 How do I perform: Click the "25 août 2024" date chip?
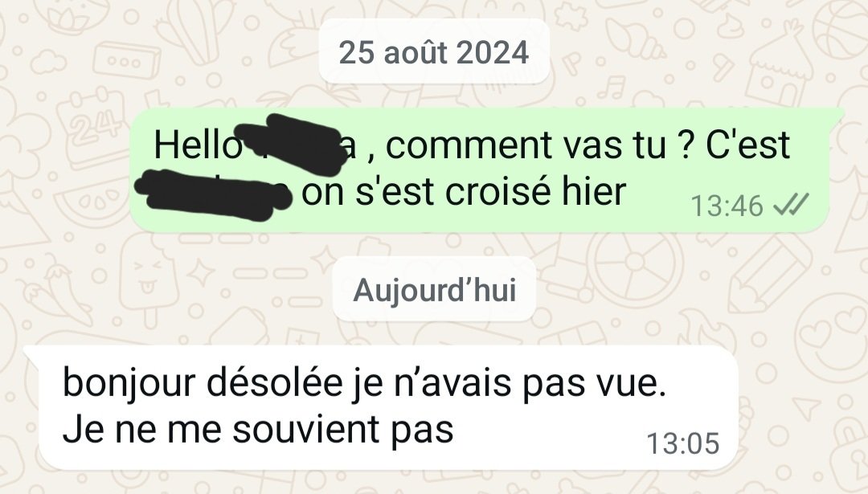[x=434, y=52]
